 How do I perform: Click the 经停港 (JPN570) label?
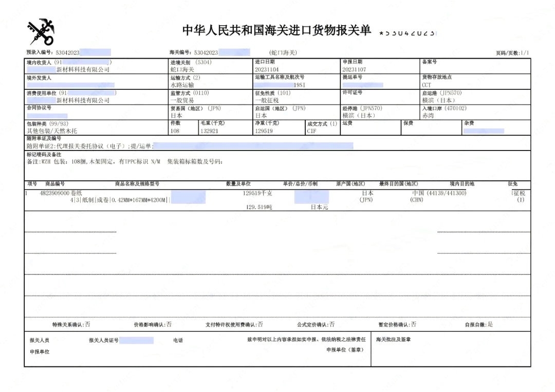coord(362,108)
